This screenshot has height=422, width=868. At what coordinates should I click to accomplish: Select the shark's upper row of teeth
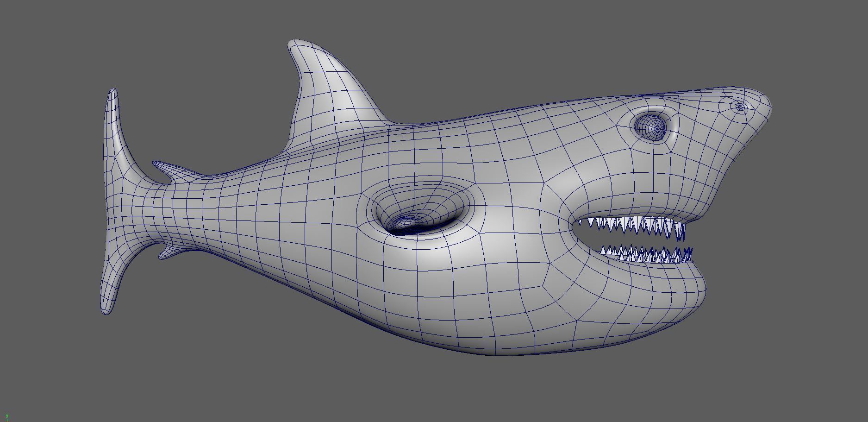pyautogui.click(x=632, y=227)
